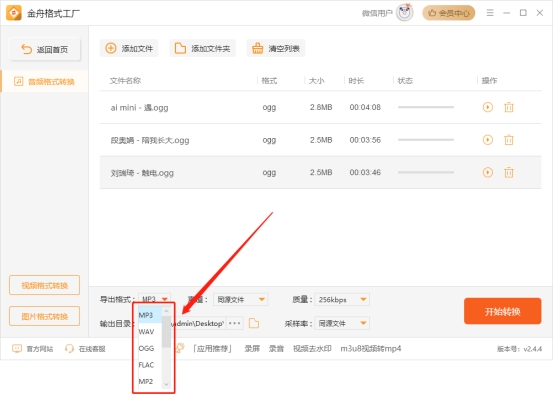Image resolution: width=554 pixels, height=395 pixels.
Task: Click 添加文件夹 to add a folder
Action: coord(202,48)
